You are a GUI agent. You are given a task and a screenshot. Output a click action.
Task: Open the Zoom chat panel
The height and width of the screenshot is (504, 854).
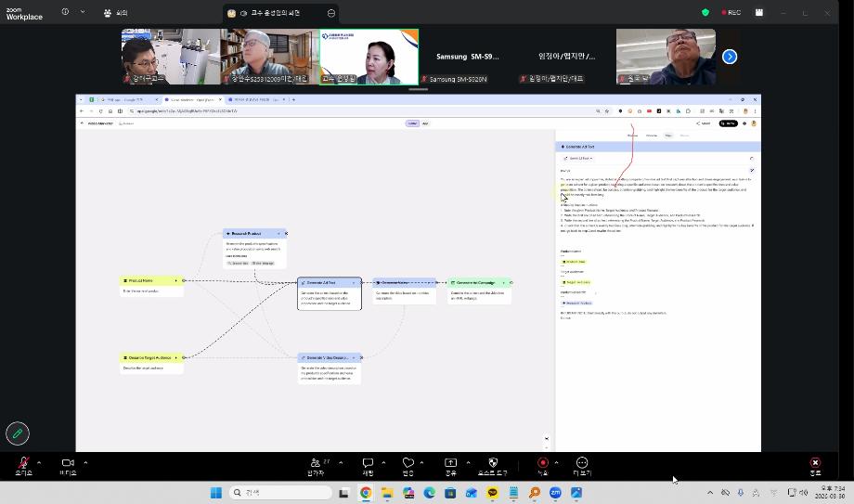click(368, 462)
